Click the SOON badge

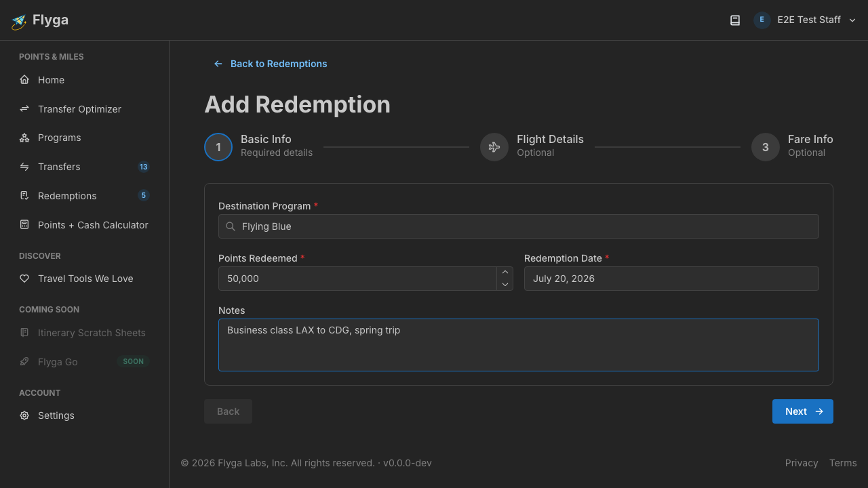click(x=133, y=362)
